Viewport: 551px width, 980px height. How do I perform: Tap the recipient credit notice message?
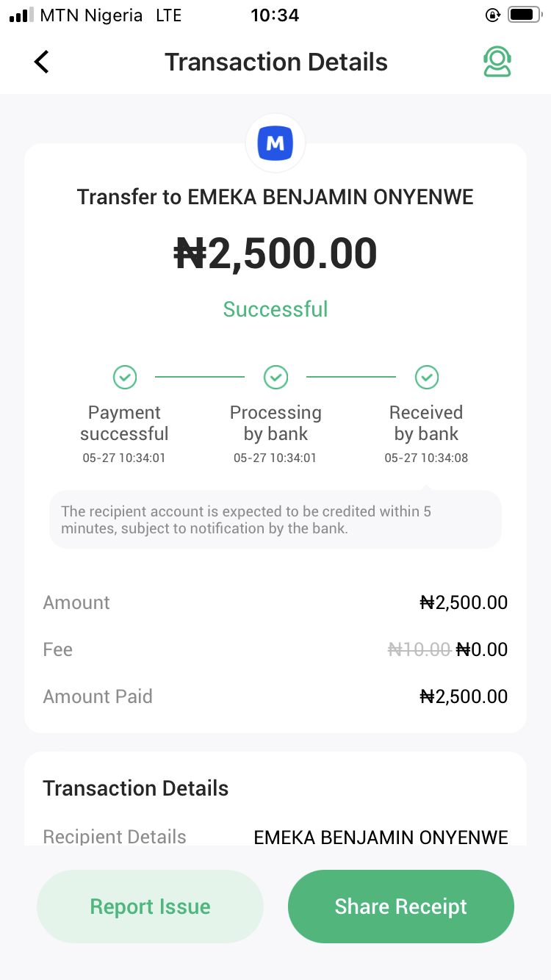coord(275,519)
